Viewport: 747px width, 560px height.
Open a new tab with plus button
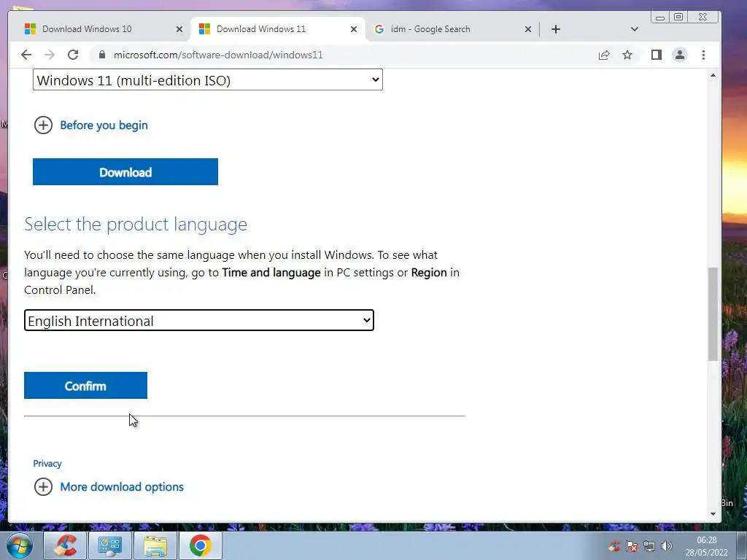pos(555,29)
